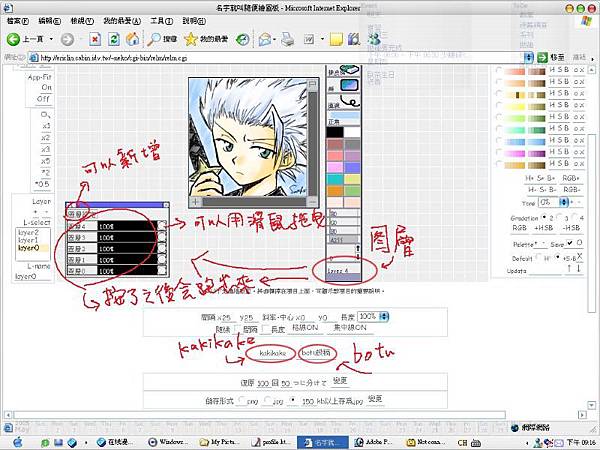Select the yellow gradient palette radio button
600x450 pixels.
(x=499, y=105)
